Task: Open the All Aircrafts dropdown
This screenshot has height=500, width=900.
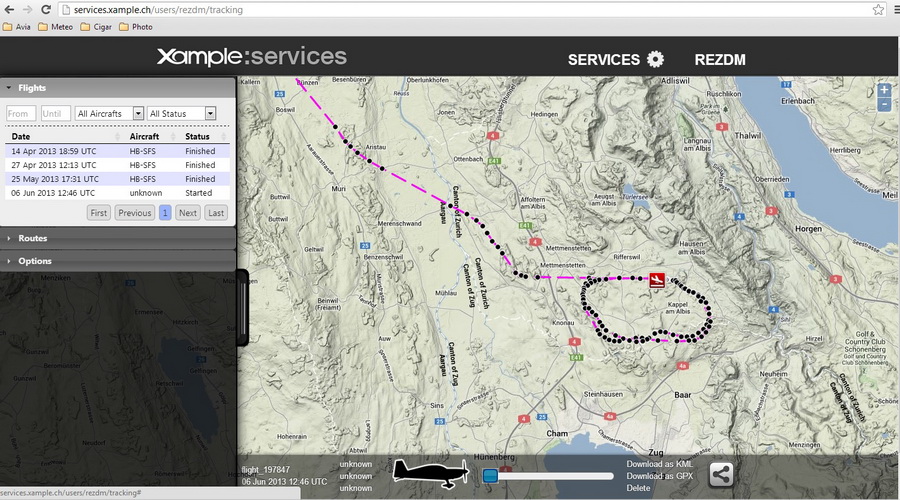Action: pos(109,114)
